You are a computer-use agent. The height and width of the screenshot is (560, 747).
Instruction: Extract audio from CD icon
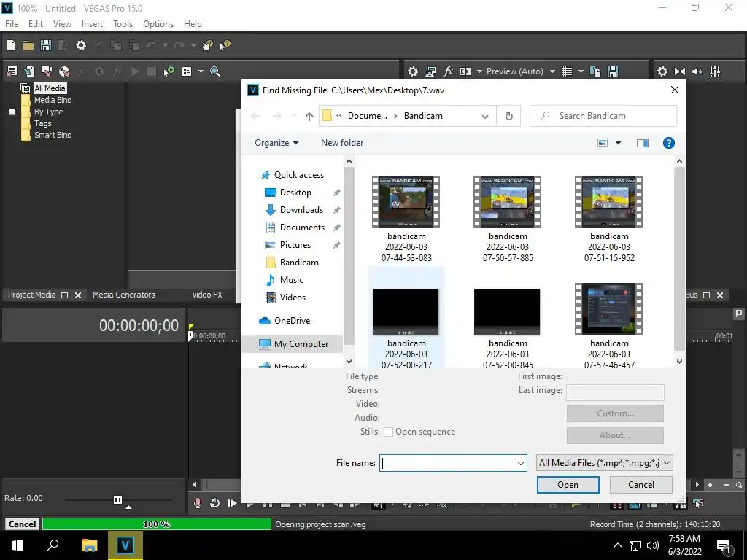tap(64, 71)
